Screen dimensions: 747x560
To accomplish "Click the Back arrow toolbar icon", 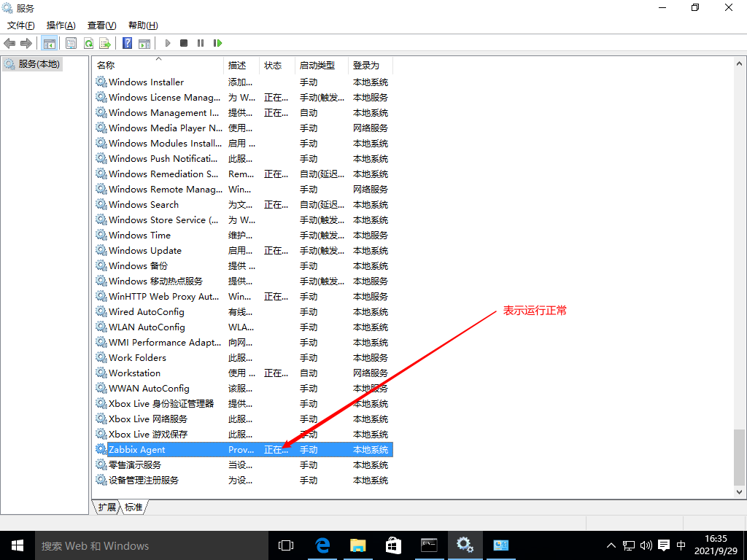I will 9,43.
